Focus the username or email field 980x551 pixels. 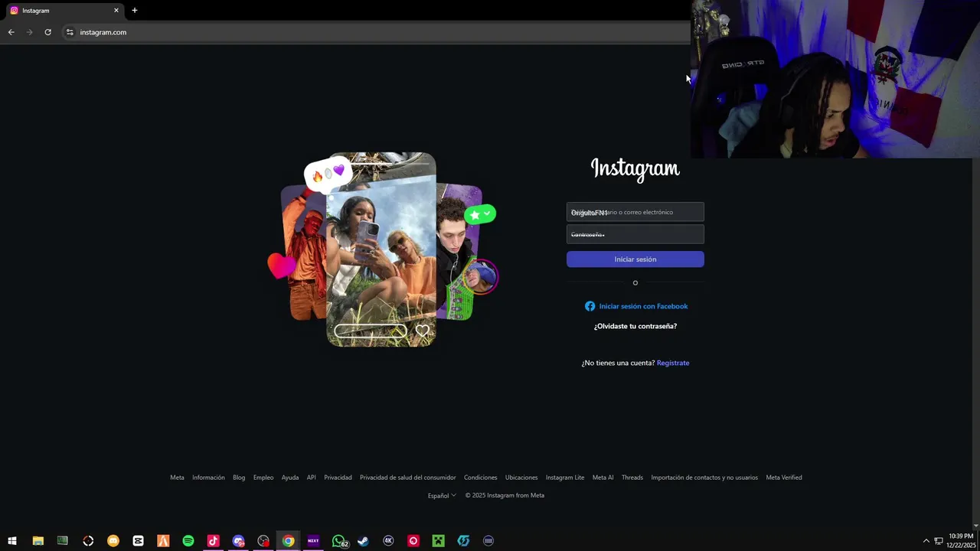635,212
